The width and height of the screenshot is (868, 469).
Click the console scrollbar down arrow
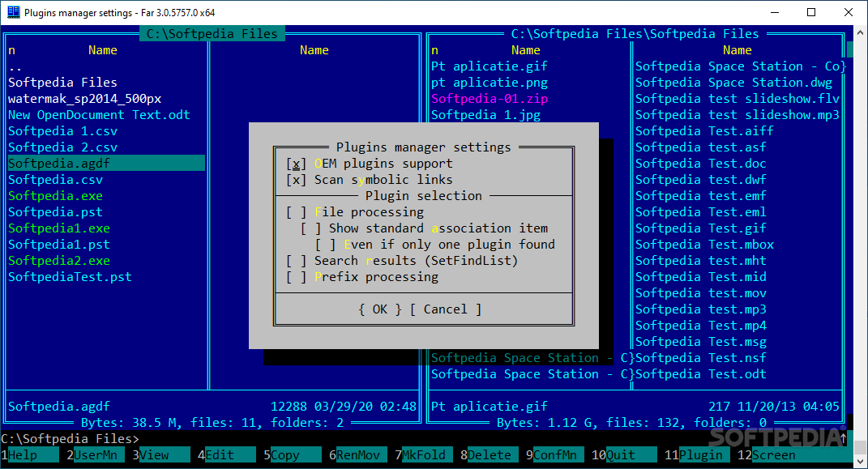coord(860,461)
